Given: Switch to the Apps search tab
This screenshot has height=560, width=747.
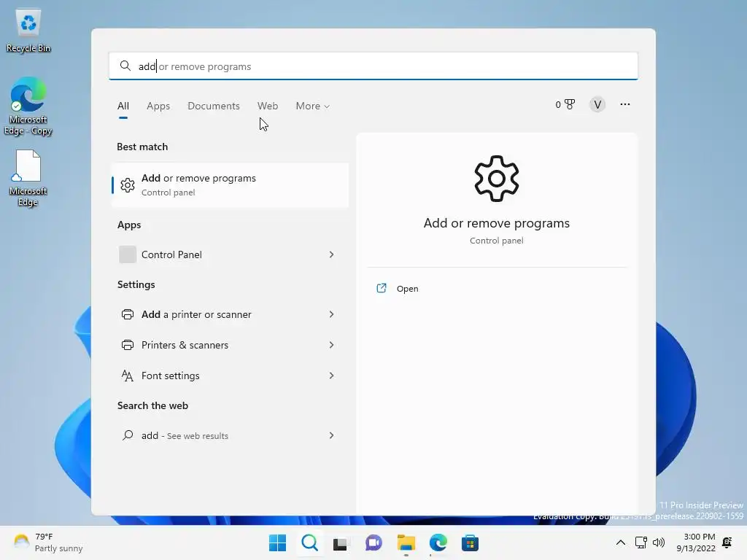Looking at the screenshot, I should click(158, 106).
